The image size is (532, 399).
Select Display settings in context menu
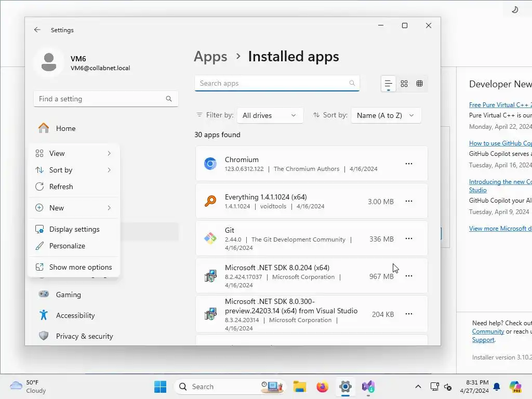[74, 229]
